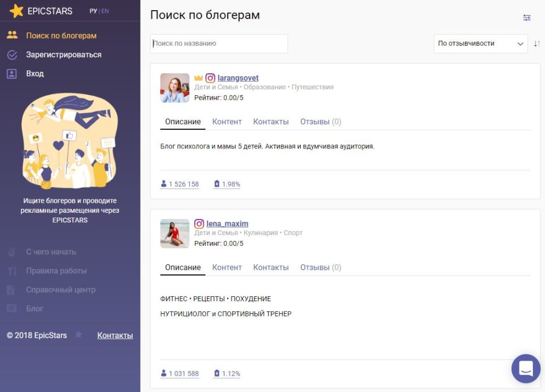Click the © 2018 EpicStars copyright text

point(37,336)
